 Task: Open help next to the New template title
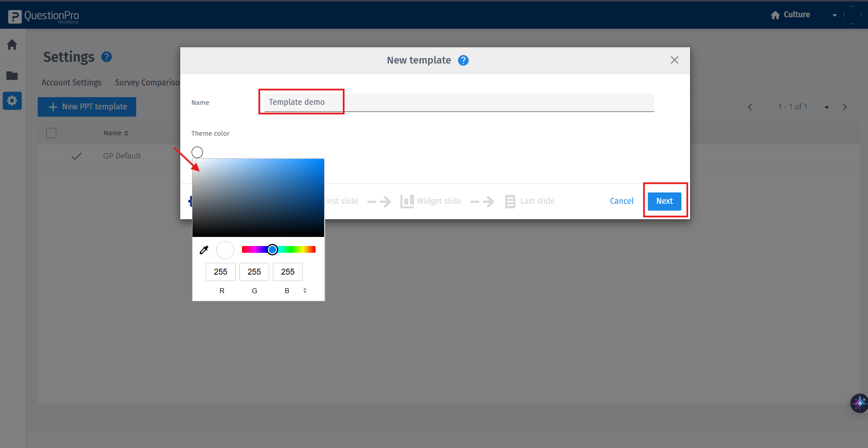pyautogui.click(x=463, y=60)
